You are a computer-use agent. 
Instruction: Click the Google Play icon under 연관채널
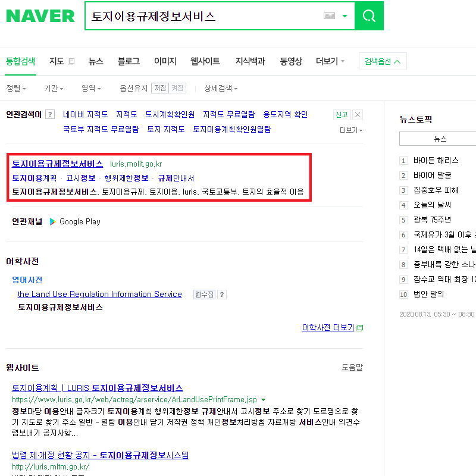tap(54, 221)
